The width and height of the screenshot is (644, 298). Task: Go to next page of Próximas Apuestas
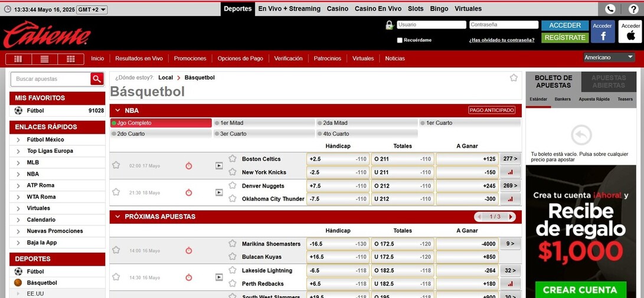click(511, 217)
